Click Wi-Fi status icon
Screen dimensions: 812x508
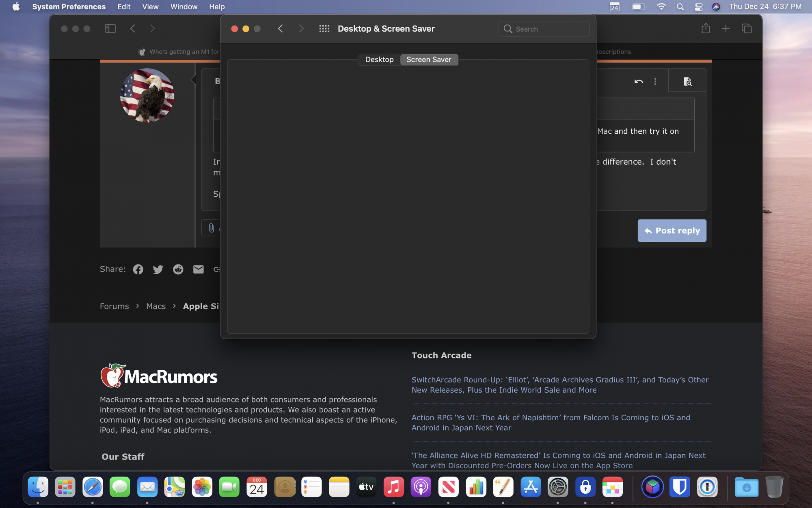coord(661,7)
